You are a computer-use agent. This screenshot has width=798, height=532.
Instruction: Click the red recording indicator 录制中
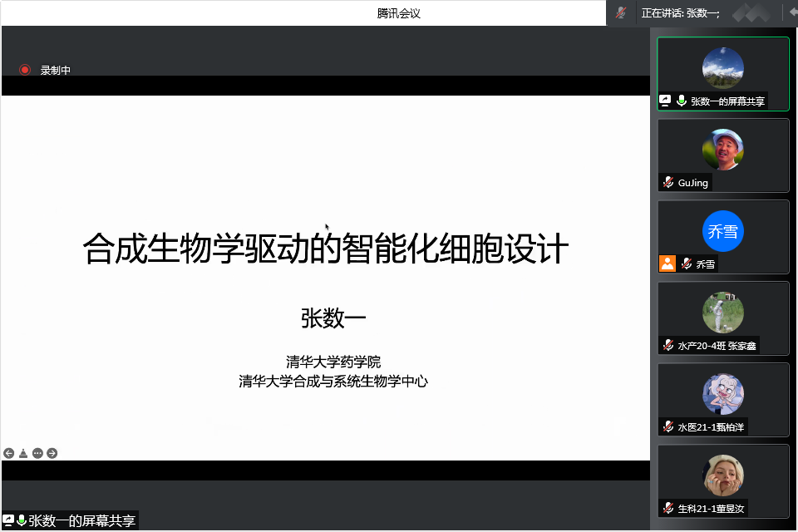coord(26,71)
